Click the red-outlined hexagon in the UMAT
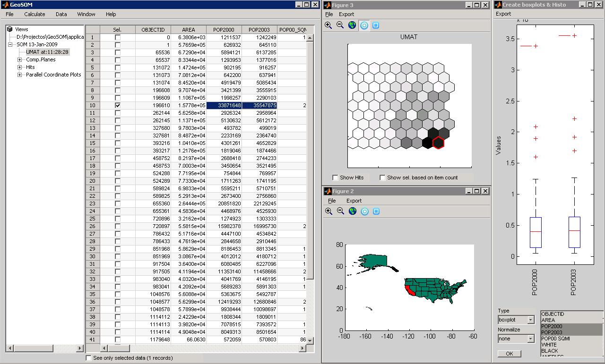 (439, 143)
